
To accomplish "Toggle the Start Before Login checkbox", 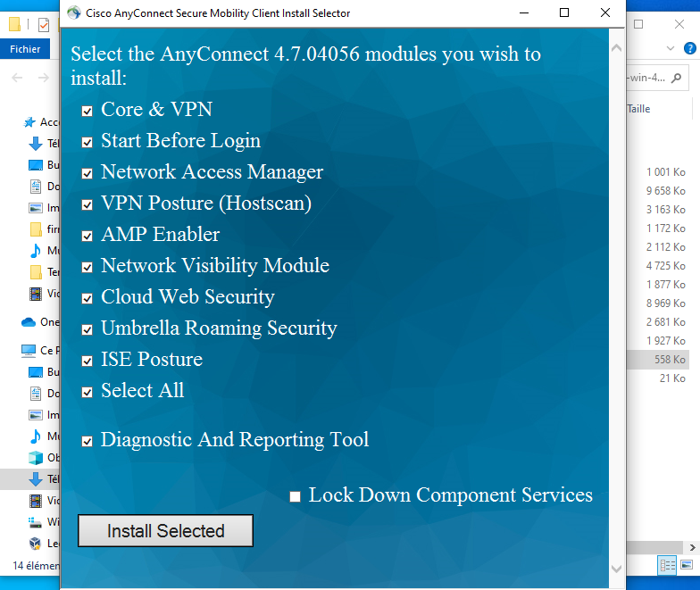I will click(87, 142).
